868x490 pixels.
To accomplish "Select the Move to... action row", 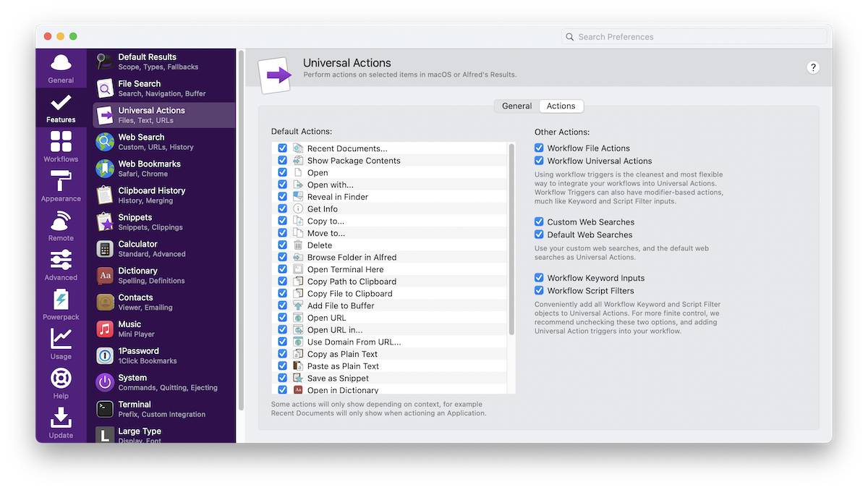I will 391,233.
